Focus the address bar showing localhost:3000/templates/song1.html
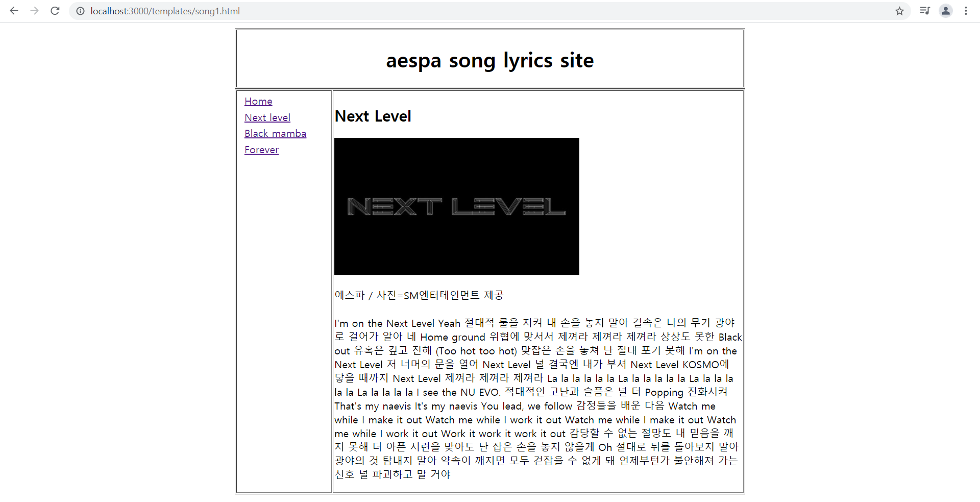980x502 pixels. pos(490,11)
